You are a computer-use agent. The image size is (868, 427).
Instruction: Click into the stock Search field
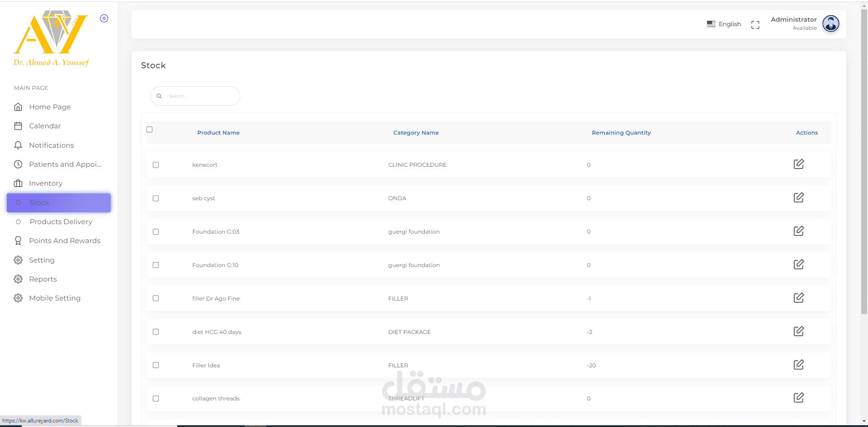[x=195, y=96]
